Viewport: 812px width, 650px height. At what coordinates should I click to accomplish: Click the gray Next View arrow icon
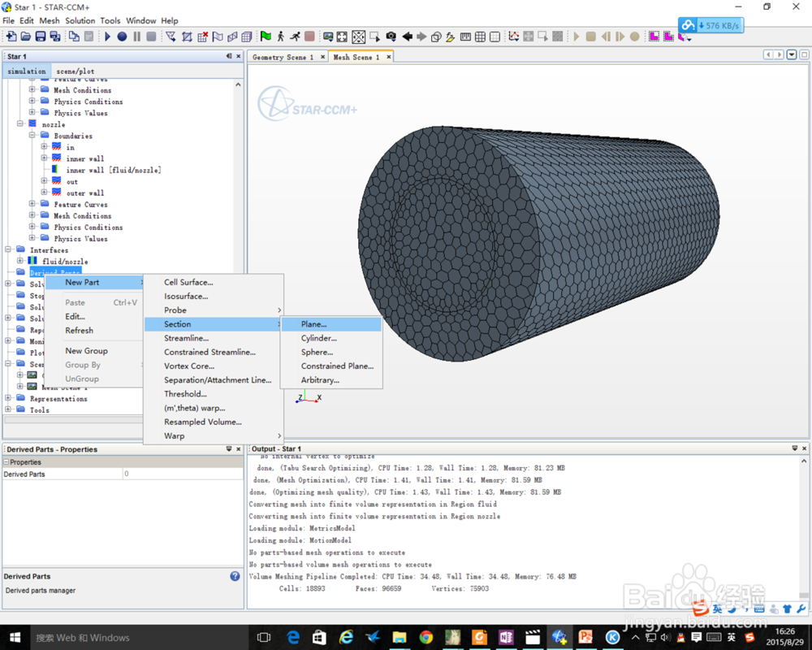[421, 37]
